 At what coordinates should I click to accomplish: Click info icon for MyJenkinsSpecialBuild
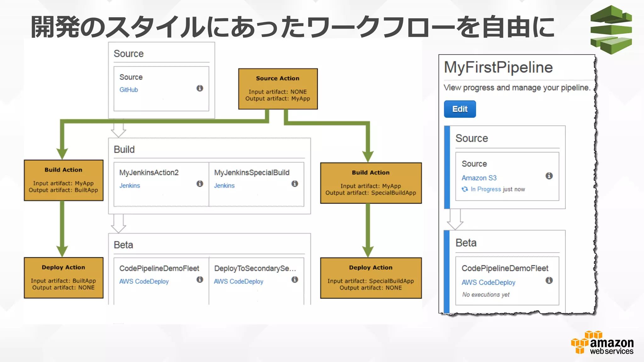295,184
